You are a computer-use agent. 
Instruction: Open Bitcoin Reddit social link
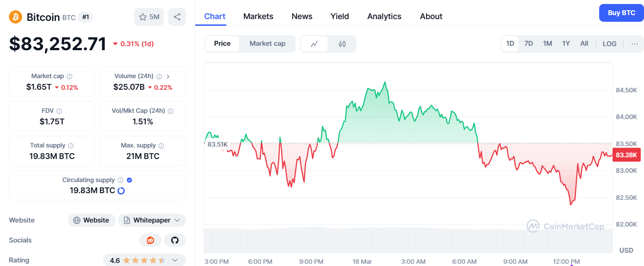[x=150, y=240]
